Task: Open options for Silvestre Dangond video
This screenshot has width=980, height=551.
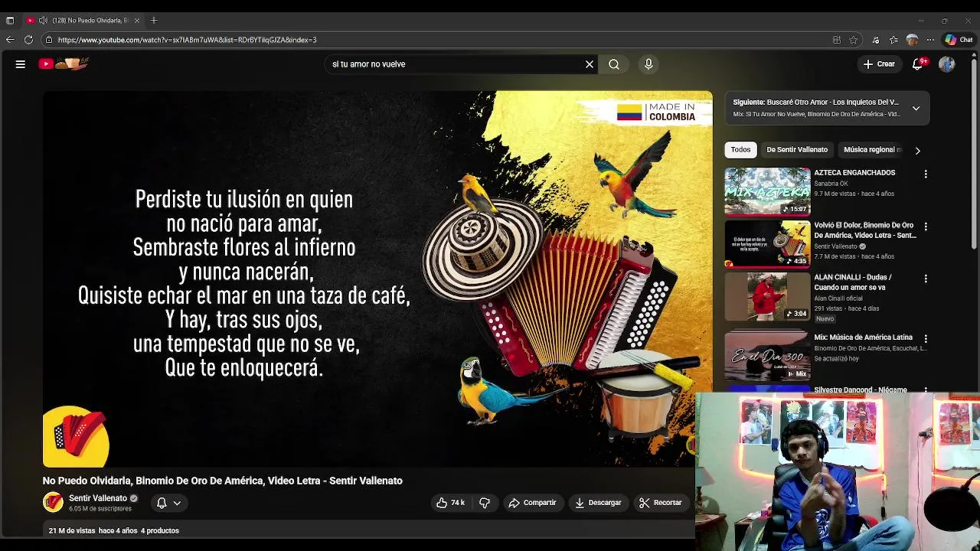Action: [x=926, y=390]
